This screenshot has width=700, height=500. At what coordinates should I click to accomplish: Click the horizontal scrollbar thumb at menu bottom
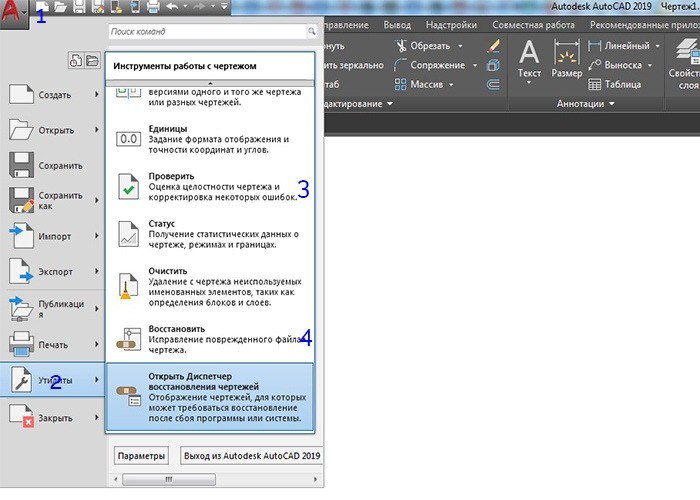pyautogui.click(x=169, y=479)
